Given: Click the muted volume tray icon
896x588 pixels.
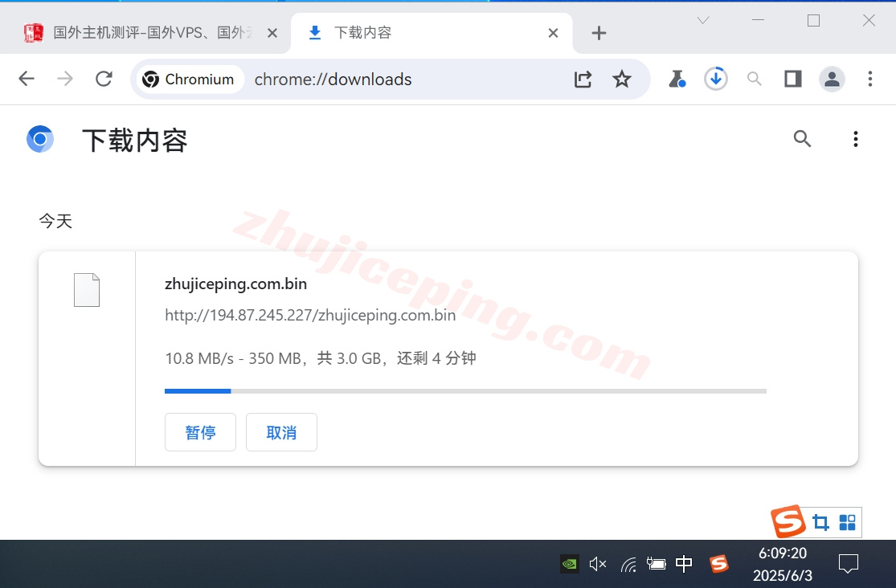Looking at the screenshot, I should pyautogui.click(x=598, y=564).
